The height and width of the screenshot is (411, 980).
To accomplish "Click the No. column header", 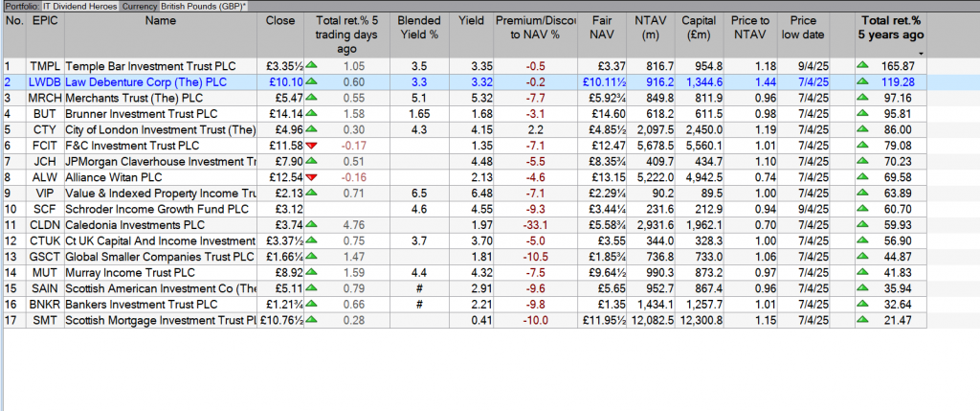I will 14,35.
